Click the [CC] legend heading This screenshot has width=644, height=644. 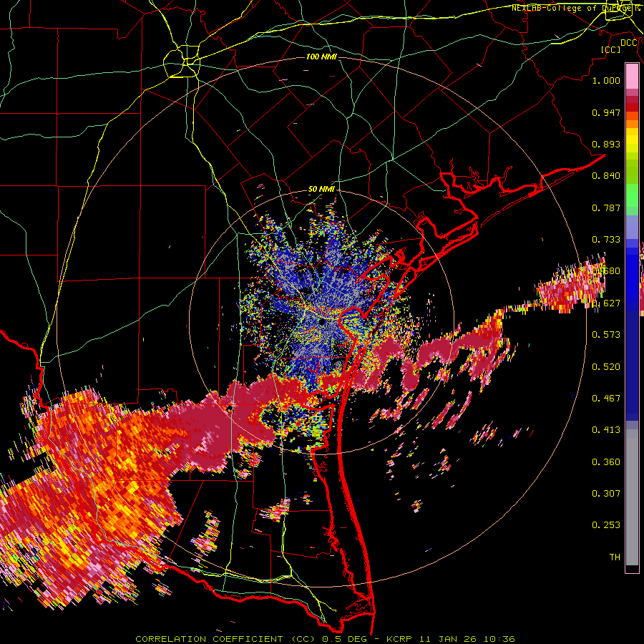[x=610, y=49]
